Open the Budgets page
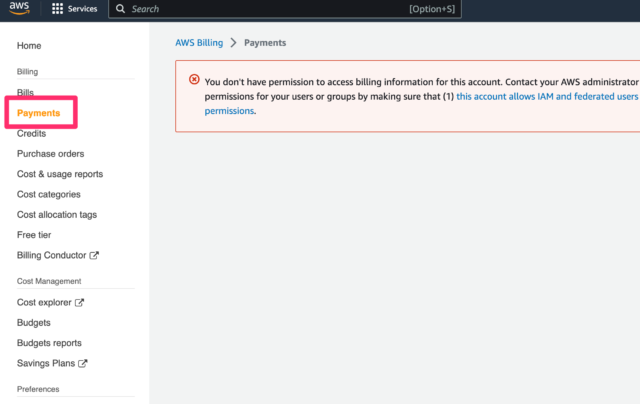Screen dimensions: 640x404 click(33, 323)
